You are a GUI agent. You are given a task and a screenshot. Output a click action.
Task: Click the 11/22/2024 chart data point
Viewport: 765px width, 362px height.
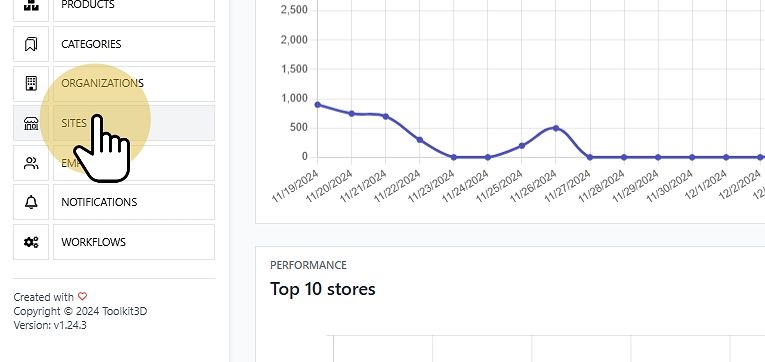click(x=420, y=140)
